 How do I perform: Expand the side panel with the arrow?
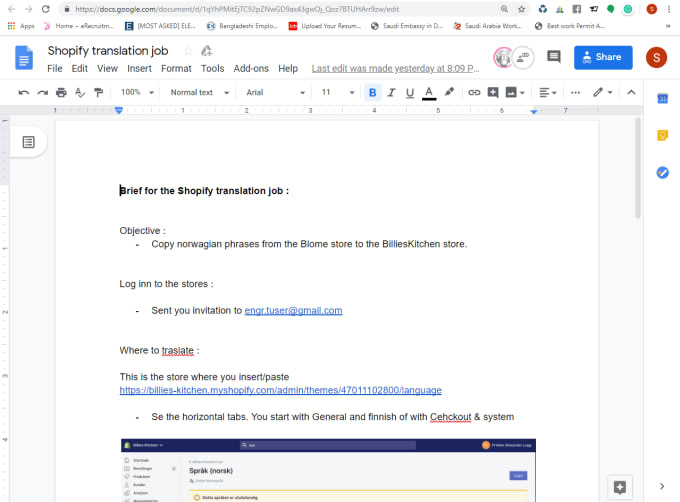(662, 486)
